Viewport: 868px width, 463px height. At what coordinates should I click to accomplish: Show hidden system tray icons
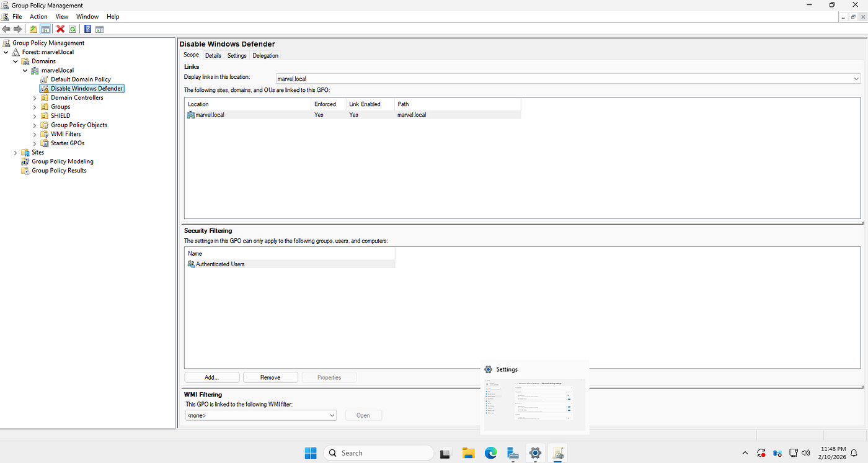(x=745, y=453)
